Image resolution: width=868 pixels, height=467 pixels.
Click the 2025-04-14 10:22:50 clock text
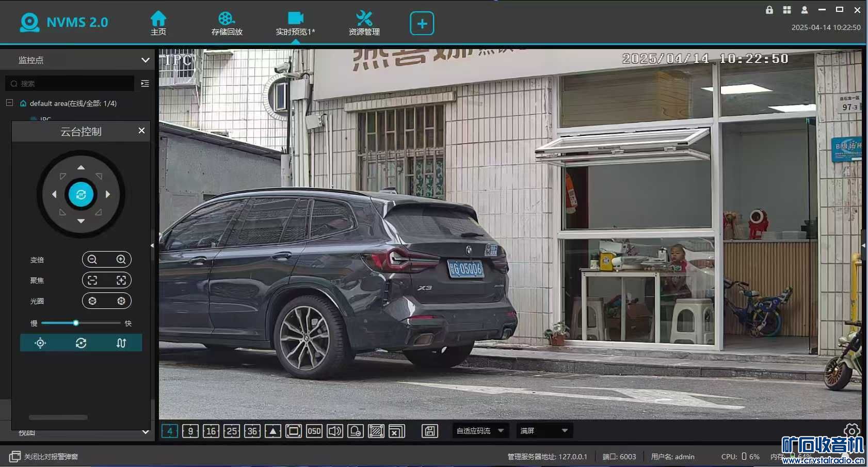tap(826, 27)
